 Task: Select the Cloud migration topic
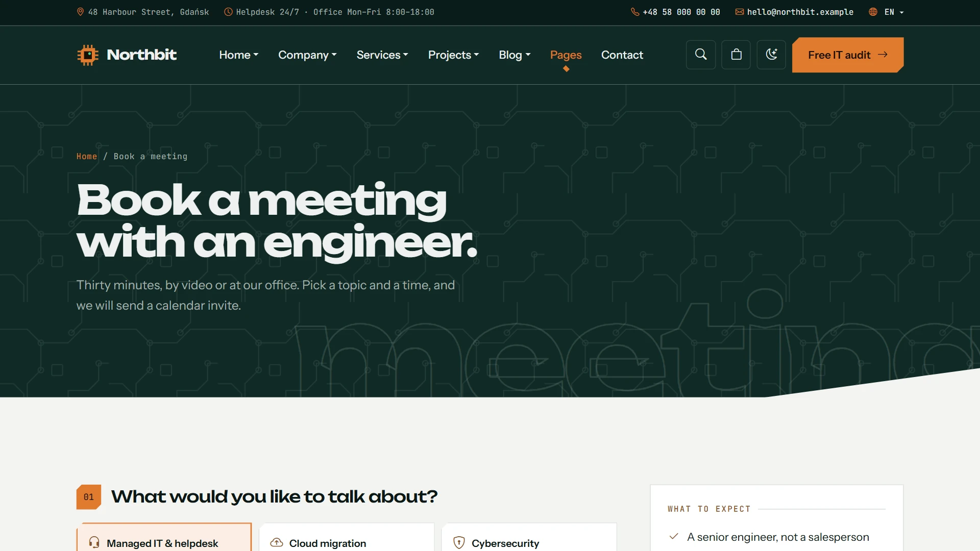[x=347, y=537]
